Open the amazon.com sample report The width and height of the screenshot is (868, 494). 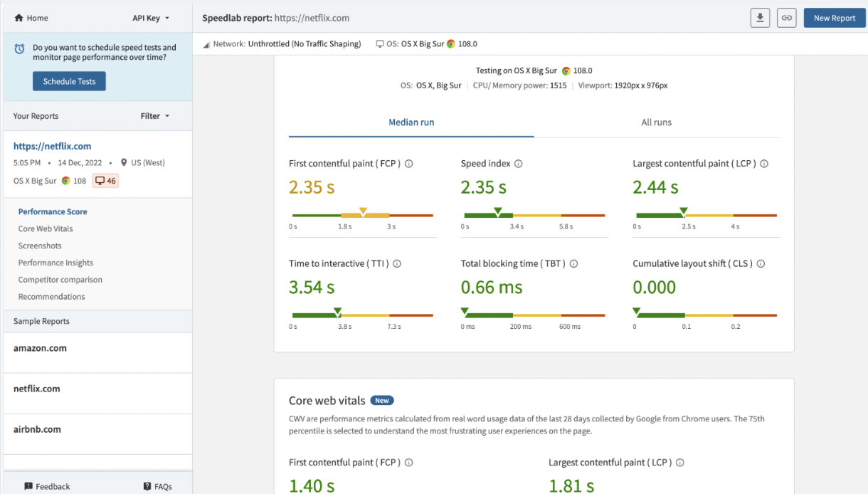coord(40,349)
